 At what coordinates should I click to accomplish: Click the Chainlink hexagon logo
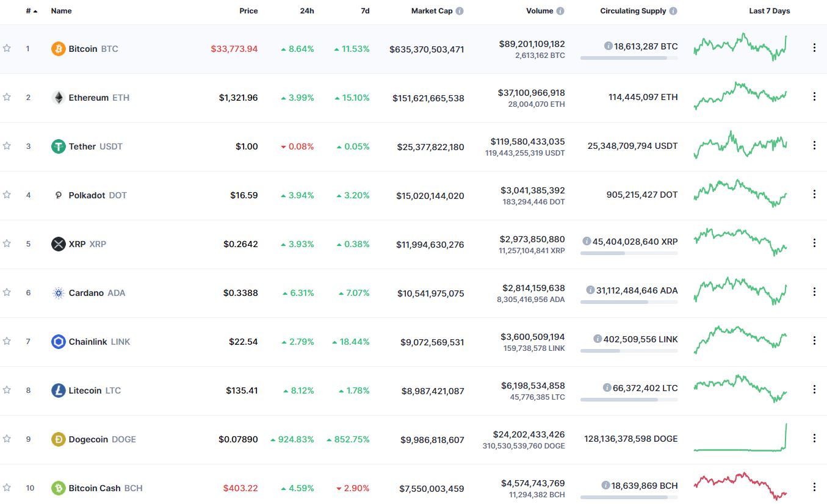pos(58,342)
